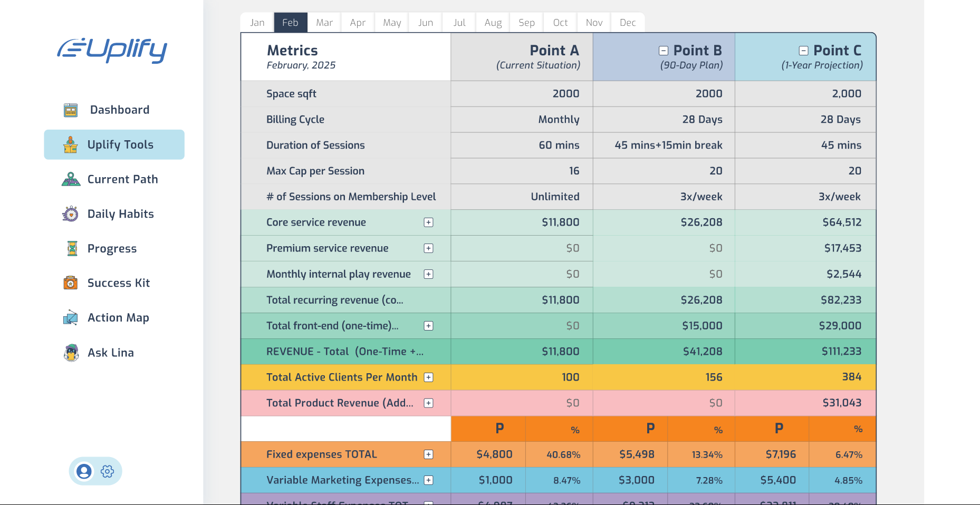Expand the Premium service revenue row
This screenshot has width=980, height=505.
click(429, 248)
